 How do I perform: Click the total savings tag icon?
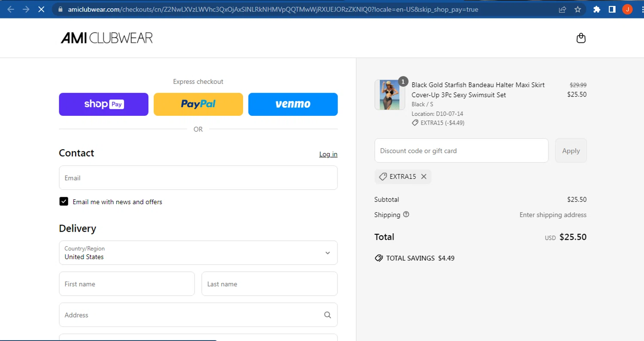pyautogui.click(x=379, y=258)
